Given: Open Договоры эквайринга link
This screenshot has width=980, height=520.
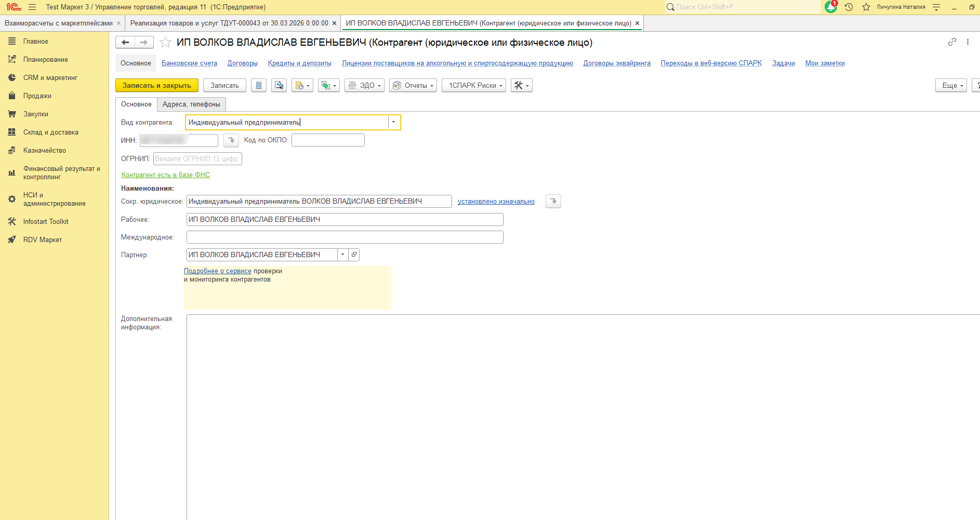Looking at the screenshot, I should coord(617,63).
